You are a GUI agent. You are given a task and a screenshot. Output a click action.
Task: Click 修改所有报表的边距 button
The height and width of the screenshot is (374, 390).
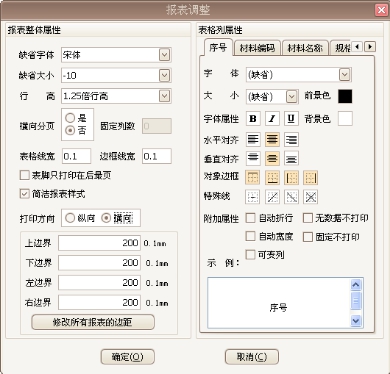93,322
